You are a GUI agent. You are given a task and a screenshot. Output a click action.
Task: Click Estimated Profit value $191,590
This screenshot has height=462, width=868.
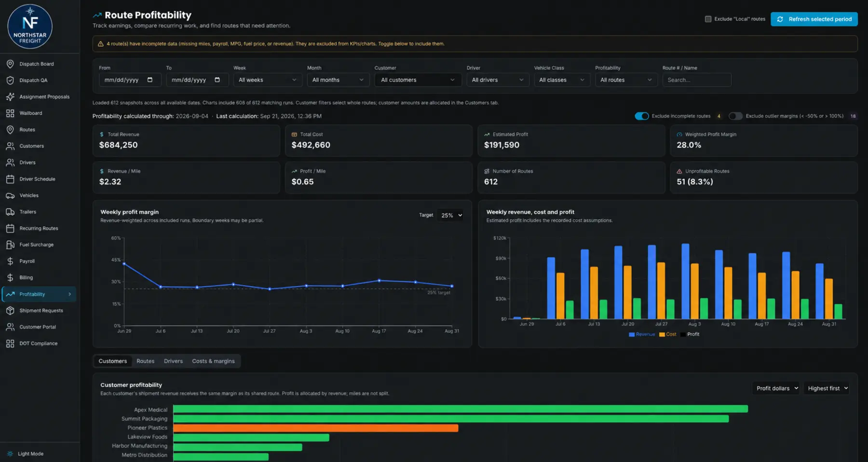(x=502, y=145)
